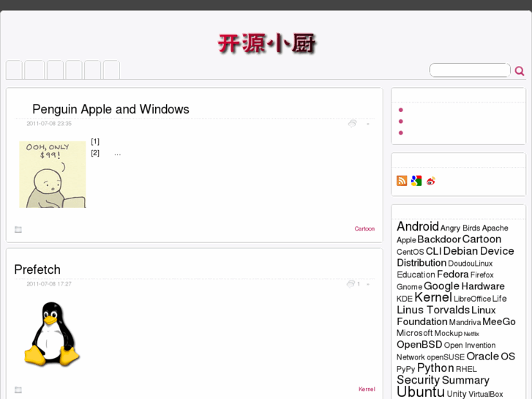Select openSUSE in the tag cloud
Viewport: 532px width, 399px height.
click(446, 357)
